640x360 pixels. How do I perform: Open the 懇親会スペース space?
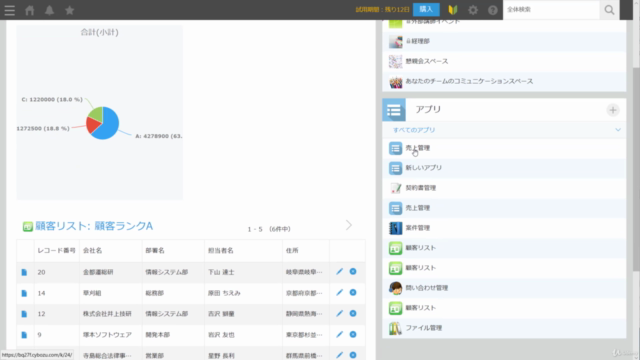click(x=504, y=61)
